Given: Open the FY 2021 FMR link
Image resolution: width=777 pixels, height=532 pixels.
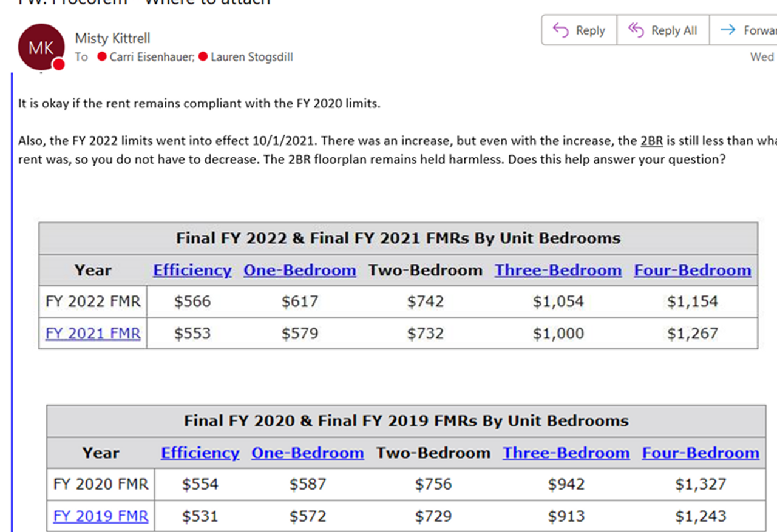Looking at the screenshot, I should click(x=93, y=334).
